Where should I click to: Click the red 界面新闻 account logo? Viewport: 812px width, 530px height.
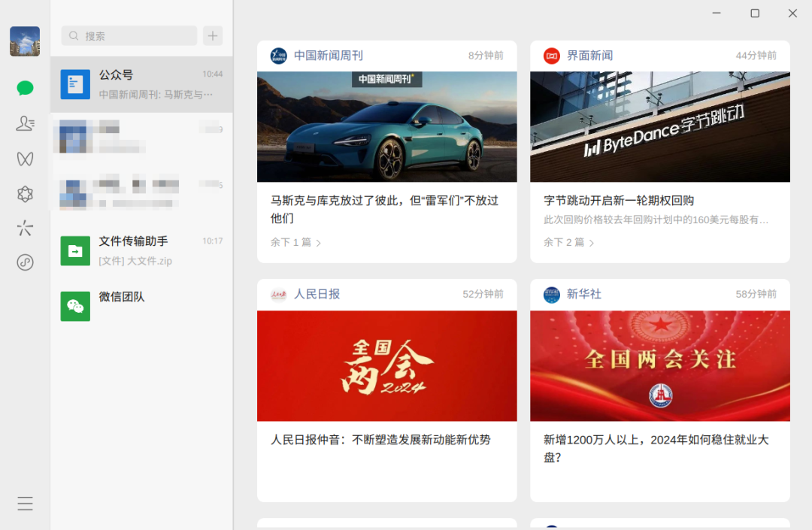pyautogui.click(x=552, y=56)
